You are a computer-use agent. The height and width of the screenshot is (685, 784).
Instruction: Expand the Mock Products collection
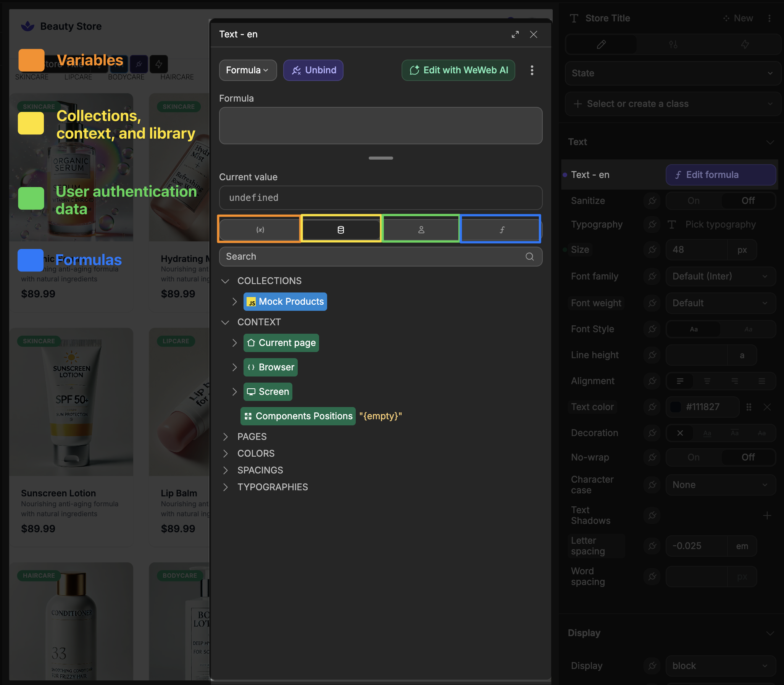235,302
